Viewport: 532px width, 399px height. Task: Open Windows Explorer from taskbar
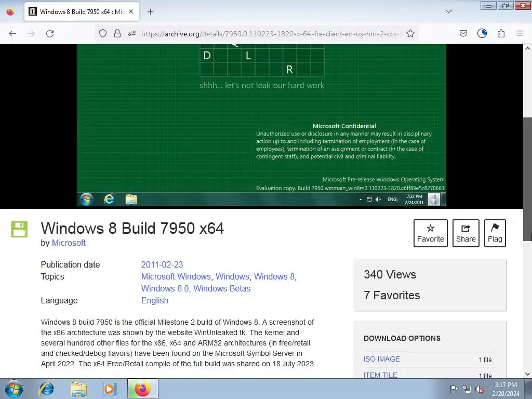78,389
